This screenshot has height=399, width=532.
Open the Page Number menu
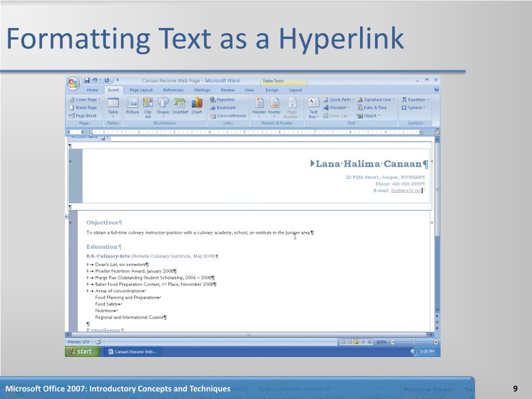pos(292,108)
